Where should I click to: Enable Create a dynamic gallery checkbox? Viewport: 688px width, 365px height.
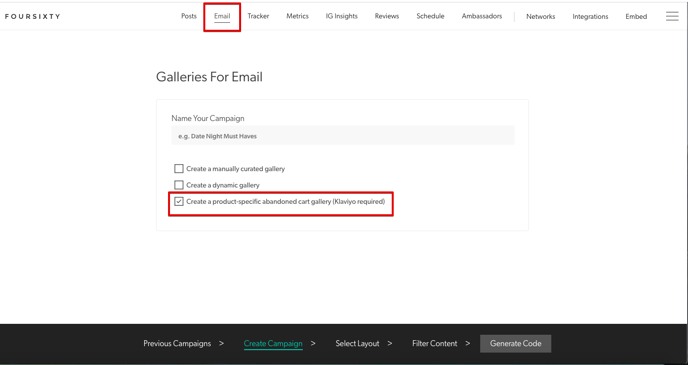pos(179,185)
